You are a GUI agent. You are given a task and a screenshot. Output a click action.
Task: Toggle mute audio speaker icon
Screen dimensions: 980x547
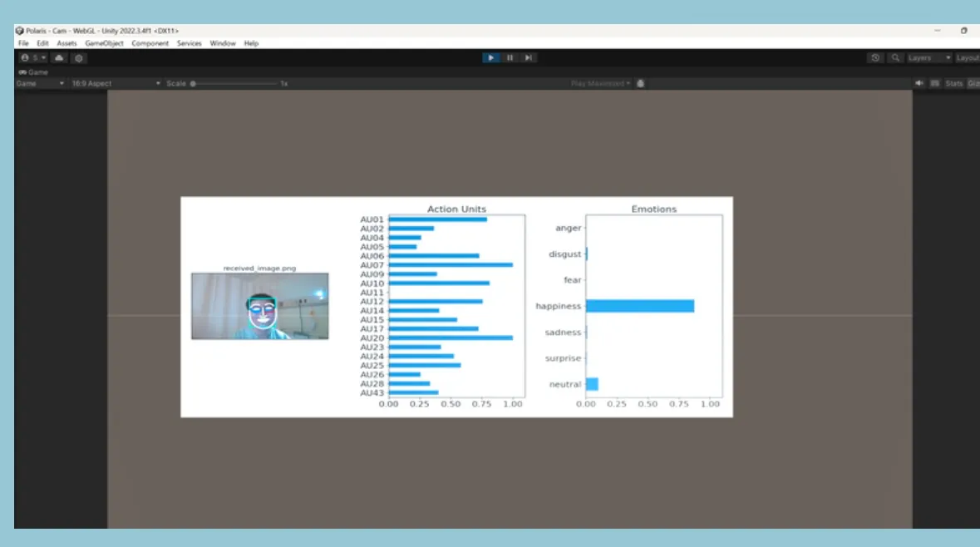pos(919,83)
